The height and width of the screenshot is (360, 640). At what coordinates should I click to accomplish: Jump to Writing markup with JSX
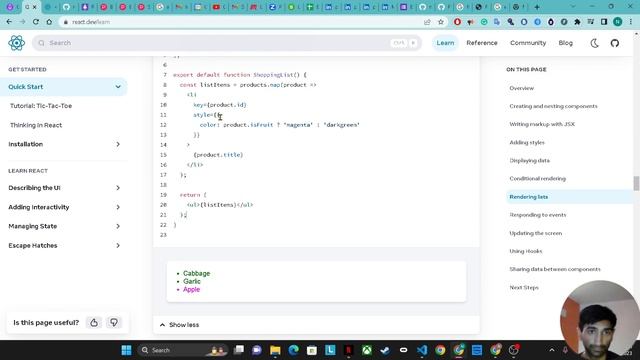click(x=542, y=124)
